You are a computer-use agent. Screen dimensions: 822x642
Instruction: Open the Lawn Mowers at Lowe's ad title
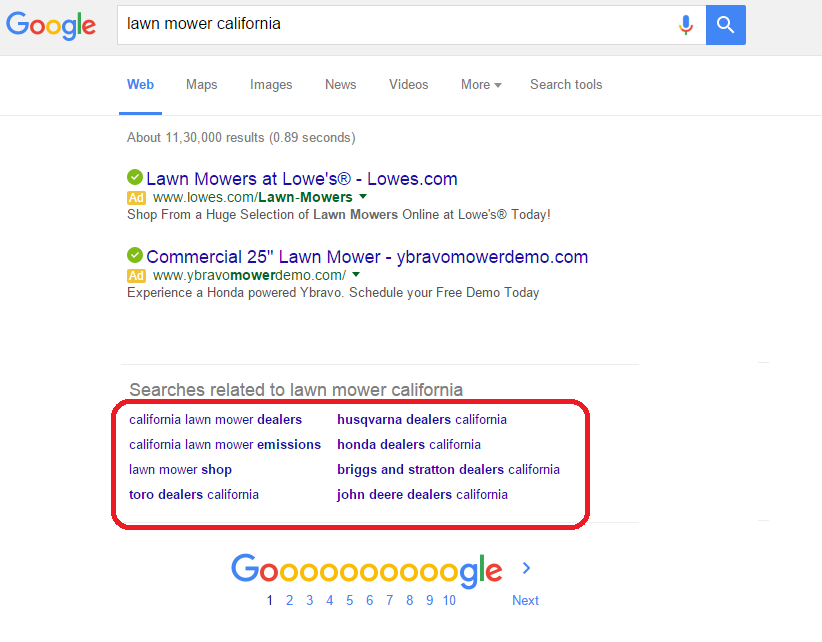tap(301, 179)
